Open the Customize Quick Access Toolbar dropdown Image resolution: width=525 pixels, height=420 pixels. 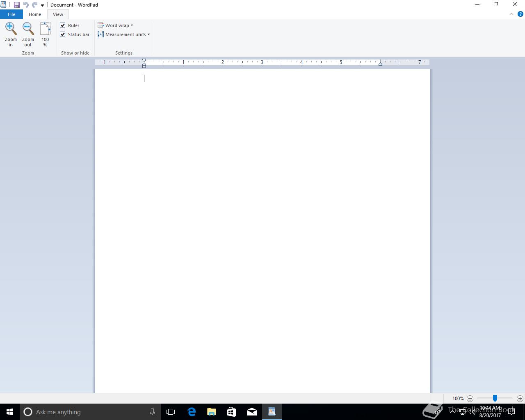tap(42, 5)
